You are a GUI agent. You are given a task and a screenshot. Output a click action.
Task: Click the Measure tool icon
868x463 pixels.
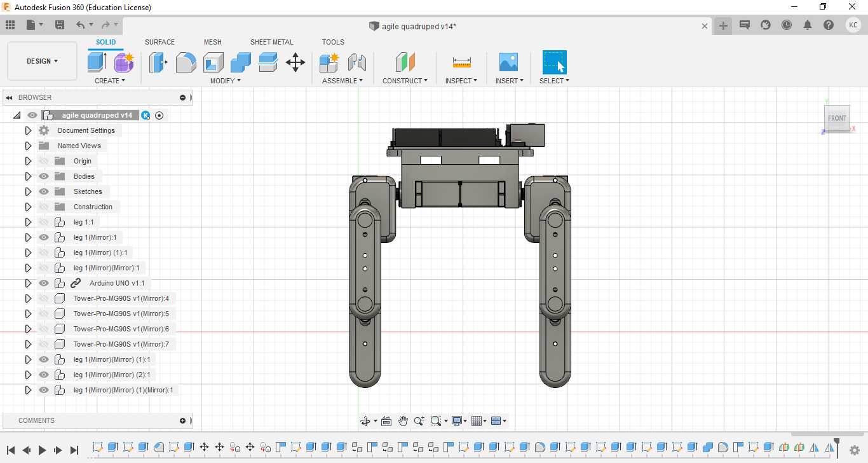[x=462, y=62]
